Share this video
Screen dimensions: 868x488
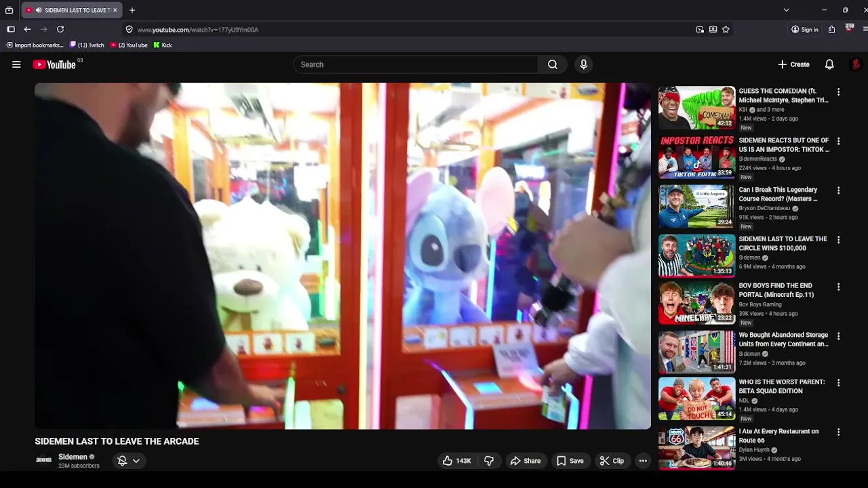pos(526,461)
